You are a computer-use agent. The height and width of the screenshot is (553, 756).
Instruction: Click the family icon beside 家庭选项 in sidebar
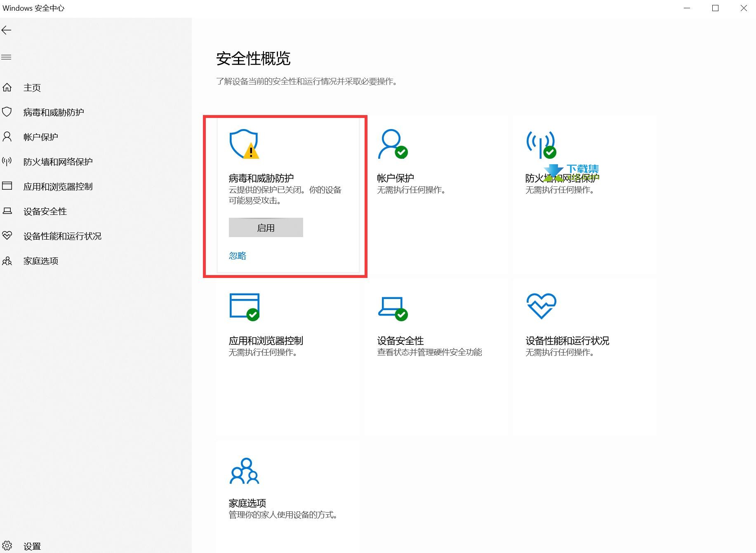7,261
